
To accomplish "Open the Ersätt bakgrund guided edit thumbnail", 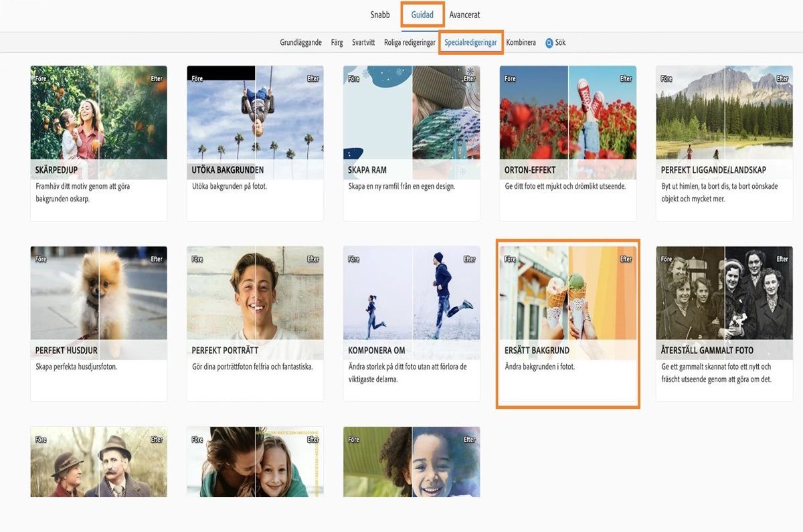I will click(x=568, y=303).
